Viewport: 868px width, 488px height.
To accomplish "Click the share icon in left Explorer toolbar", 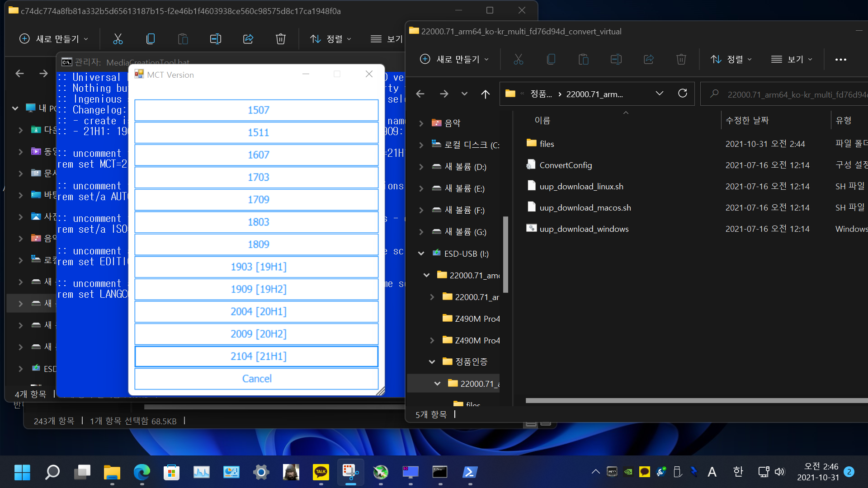I will 248,39.
